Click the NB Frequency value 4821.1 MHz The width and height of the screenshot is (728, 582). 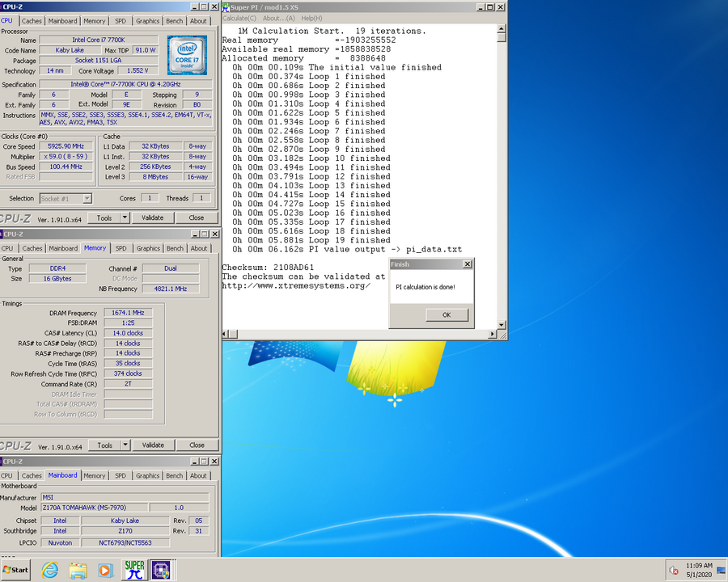pos(171,289)
